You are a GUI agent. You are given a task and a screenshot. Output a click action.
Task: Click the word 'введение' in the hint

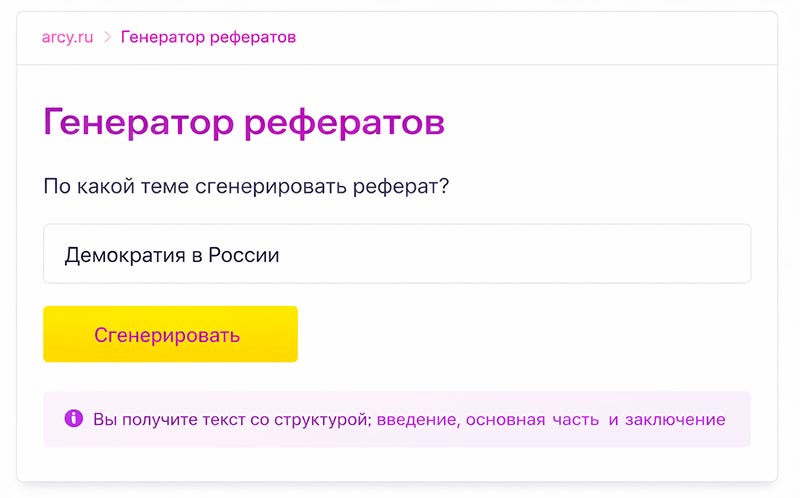418,419
